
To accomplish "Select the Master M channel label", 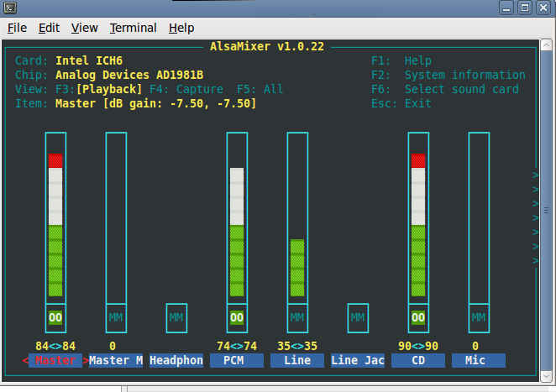I will tap(116, 360).
